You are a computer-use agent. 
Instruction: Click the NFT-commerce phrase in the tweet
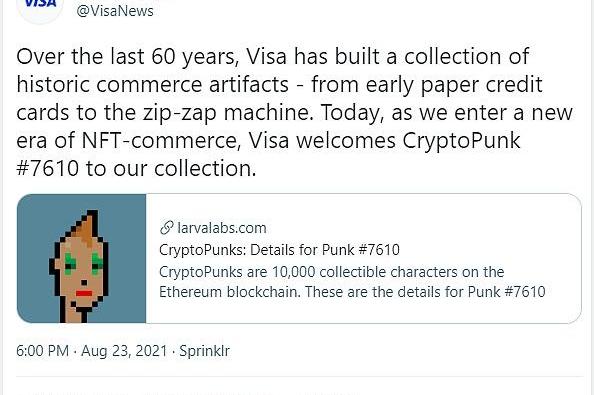(x=161, y=141)
